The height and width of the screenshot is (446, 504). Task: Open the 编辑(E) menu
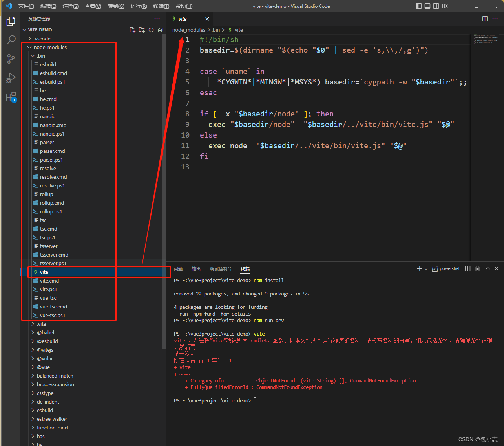pos(48,6)
